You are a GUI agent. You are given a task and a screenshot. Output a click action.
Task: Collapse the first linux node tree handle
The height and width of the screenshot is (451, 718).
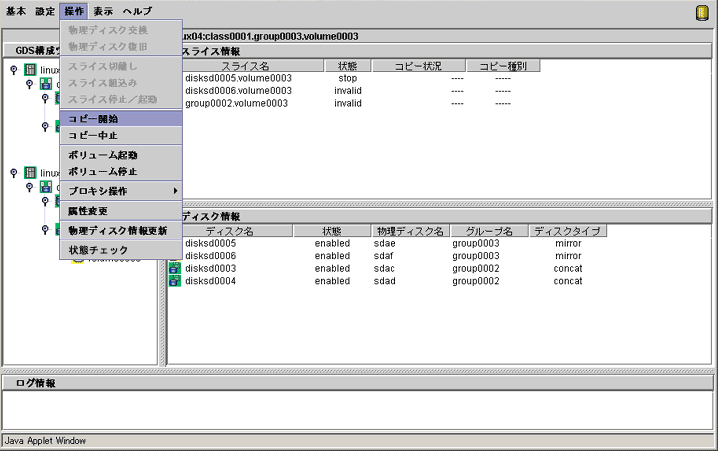[13, 70]
